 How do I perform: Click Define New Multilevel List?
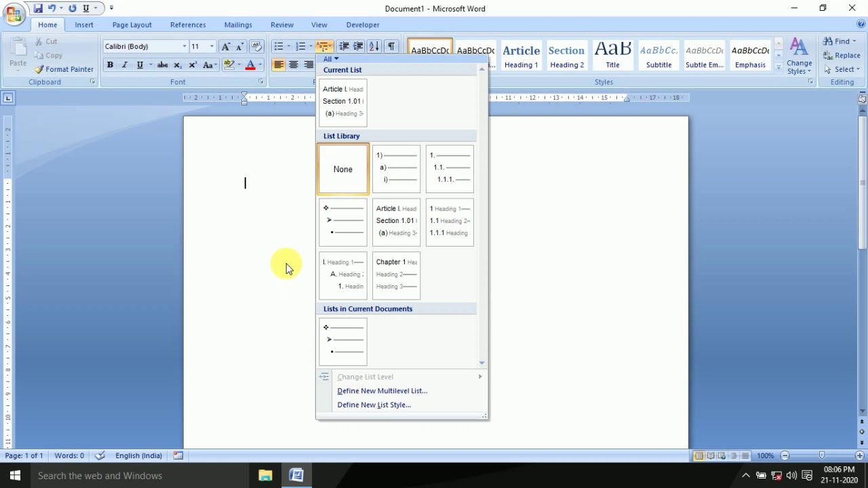382,391
